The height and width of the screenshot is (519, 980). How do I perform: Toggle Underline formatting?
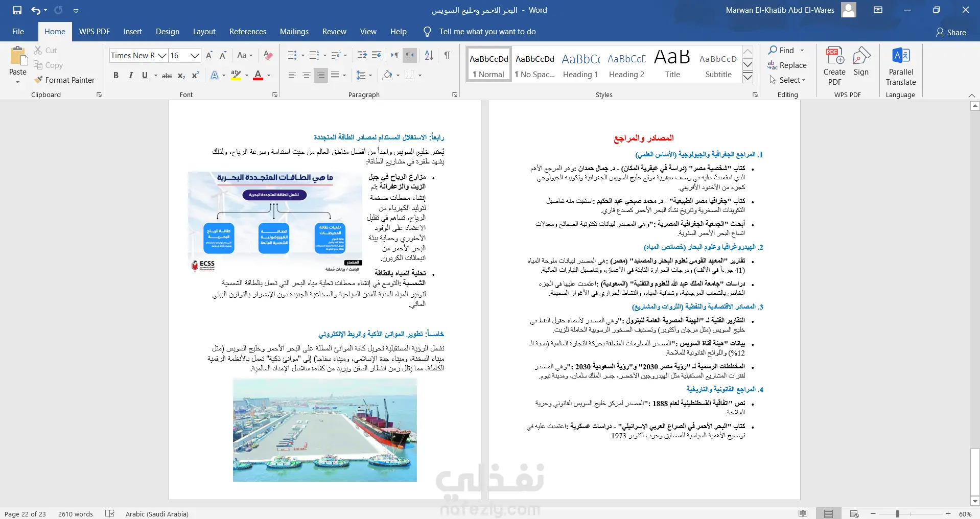tap(145, 75)
